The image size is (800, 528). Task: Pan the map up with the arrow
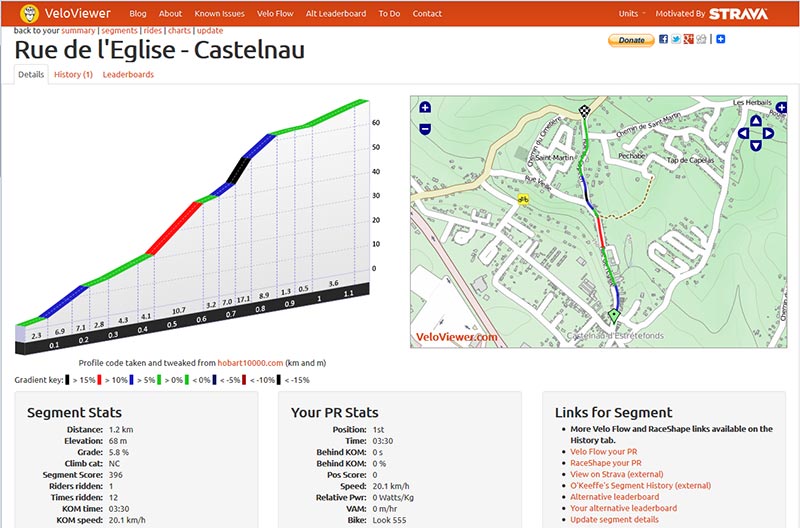coord(756,121)
